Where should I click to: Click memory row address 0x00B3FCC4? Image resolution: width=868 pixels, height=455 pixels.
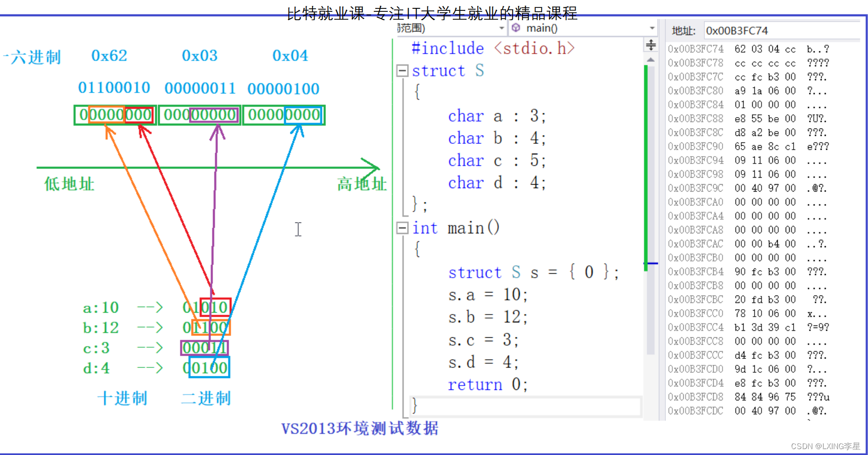695,327
